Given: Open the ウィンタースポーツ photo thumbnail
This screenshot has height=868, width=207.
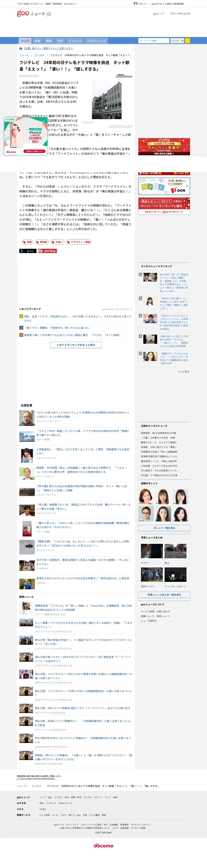Looking at the screenshot, I should 175,574.
